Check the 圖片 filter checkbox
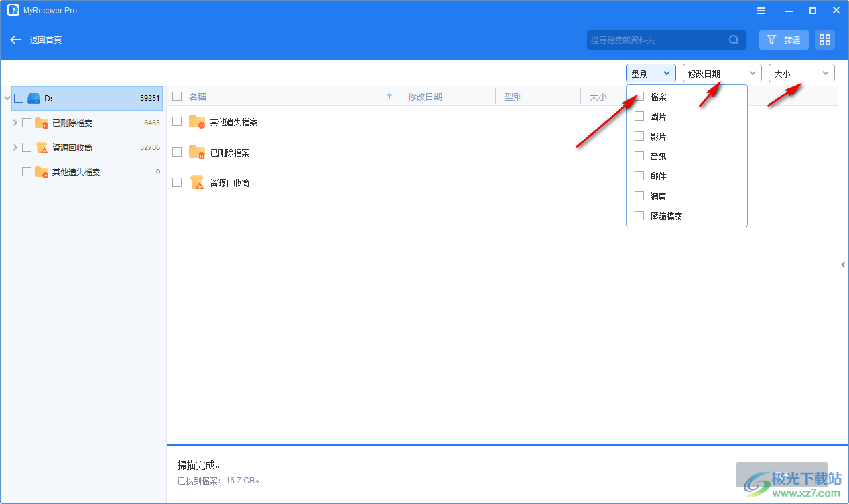849x504 pixels. (x=639, y=116)
